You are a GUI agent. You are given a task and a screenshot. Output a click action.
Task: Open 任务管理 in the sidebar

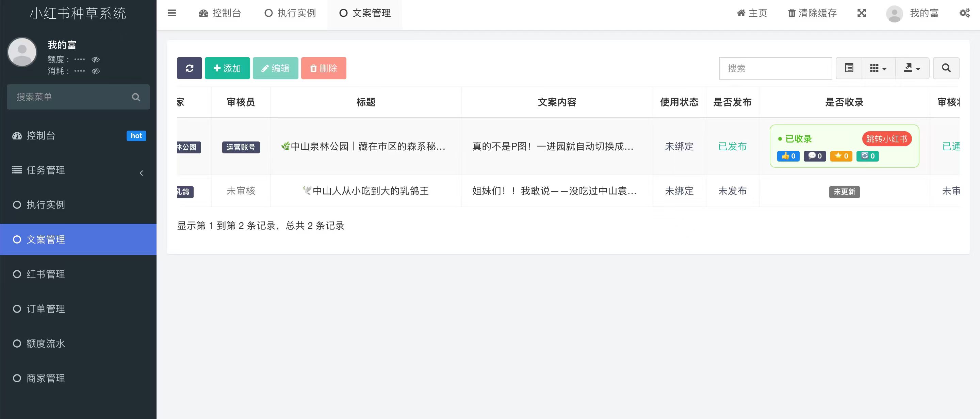[78, 170]
